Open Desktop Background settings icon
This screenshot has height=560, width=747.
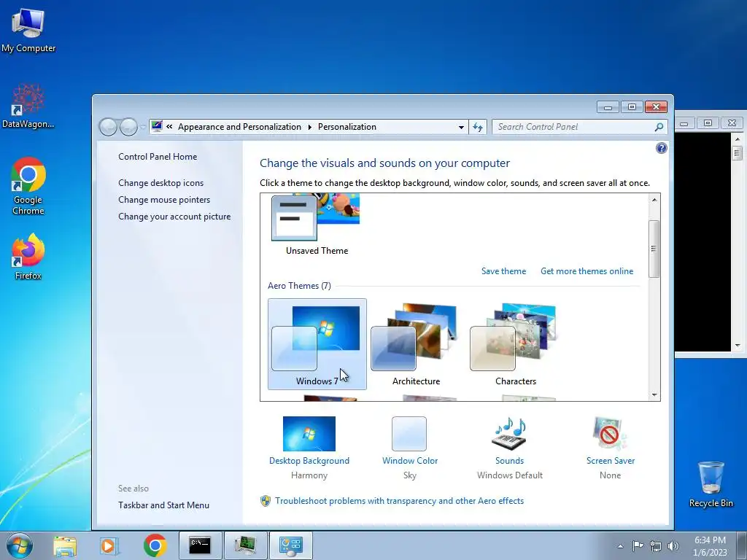[309, 434]
